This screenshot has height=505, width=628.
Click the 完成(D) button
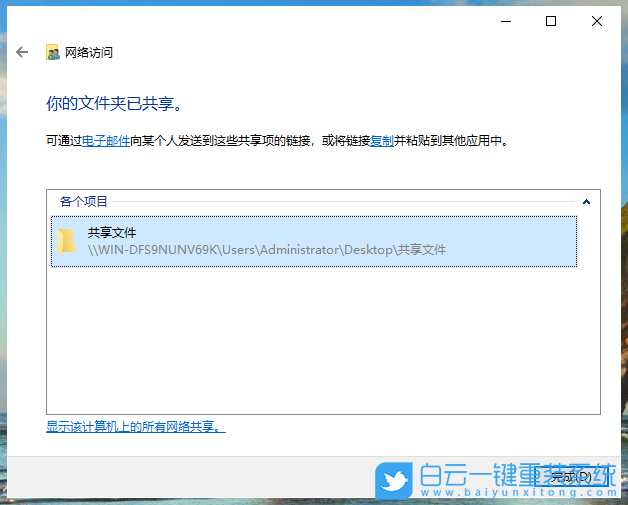(571, 477)
